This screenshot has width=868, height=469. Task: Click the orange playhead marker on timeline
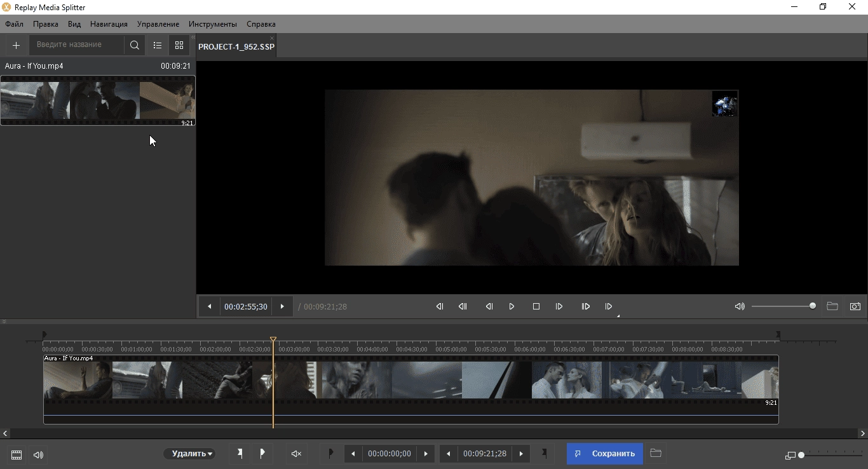coord(273,341)
